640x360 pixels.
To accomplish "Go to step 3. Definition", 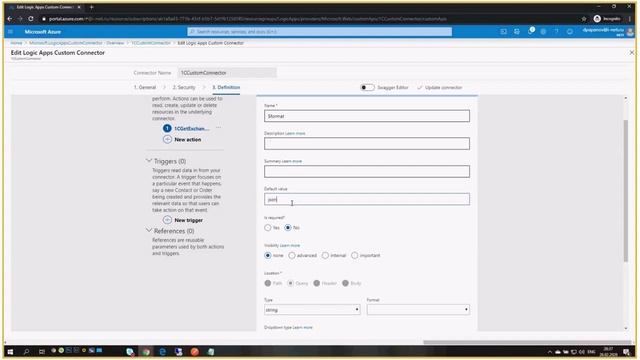I will 226,87.
